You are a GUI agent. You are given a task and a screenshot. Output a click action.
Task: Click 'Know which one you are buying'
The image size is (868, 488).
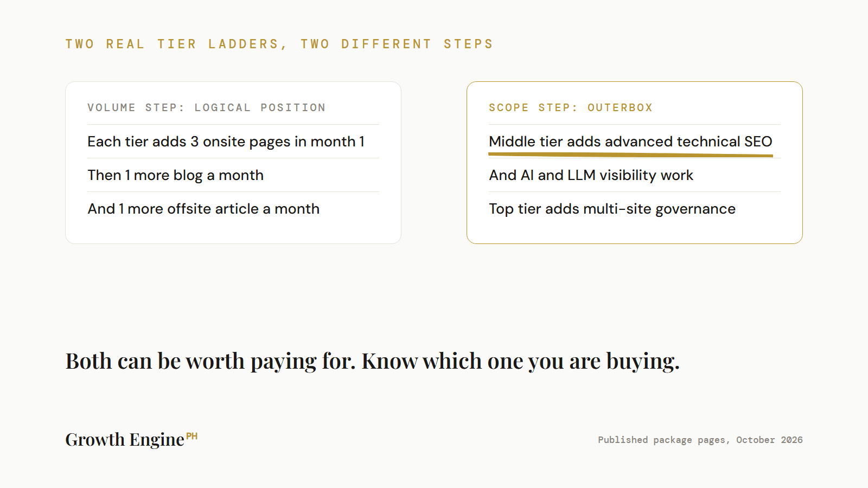click(521, 361)
